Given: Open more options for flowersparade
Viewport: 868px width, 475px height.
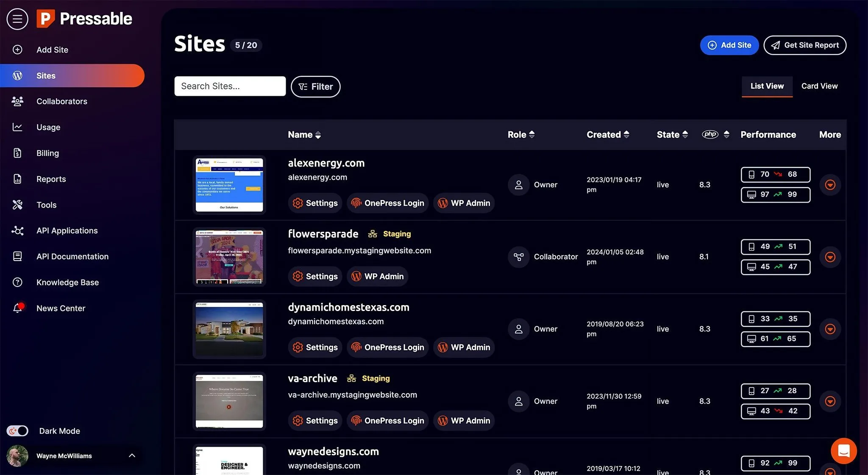Looking at the screenshot, I should click(x=830, y=257).
